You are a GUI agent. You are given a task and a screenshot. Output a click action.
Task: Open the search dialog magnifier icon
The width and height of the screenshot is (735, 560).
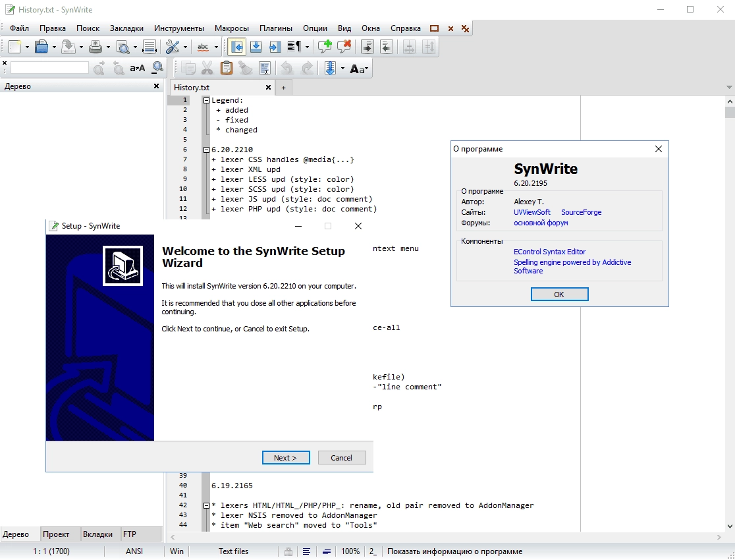click(158, 69)
